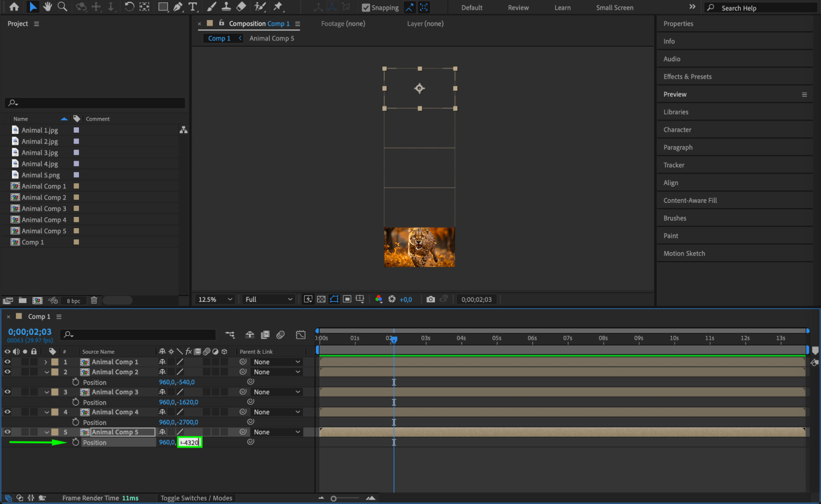Click the Animal 3.jpg label color swatch

(76, 152)
